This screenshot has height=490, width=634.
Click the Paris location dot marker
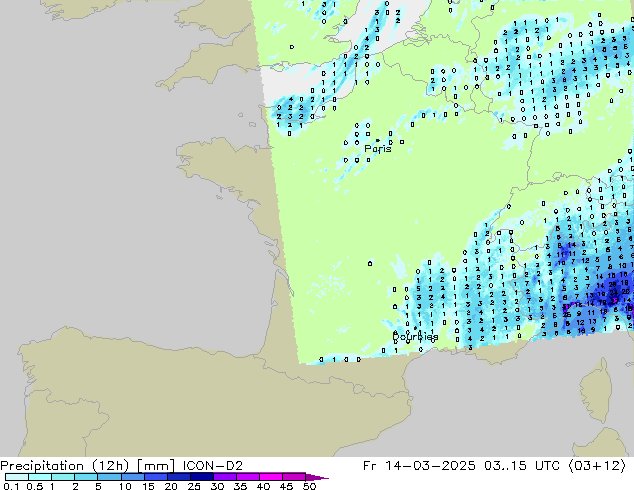(x=378, y=140)
